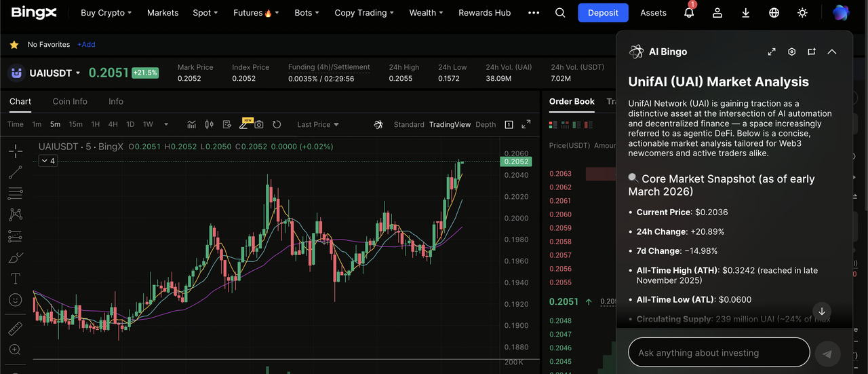
Task: Focus the Ask anything about investing field
Action: [x=719, y=353]
